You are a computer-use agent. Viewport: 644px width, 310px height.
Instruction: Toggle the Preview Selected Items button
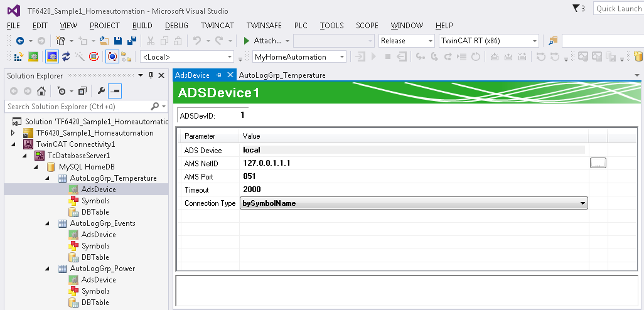(115, 91)
